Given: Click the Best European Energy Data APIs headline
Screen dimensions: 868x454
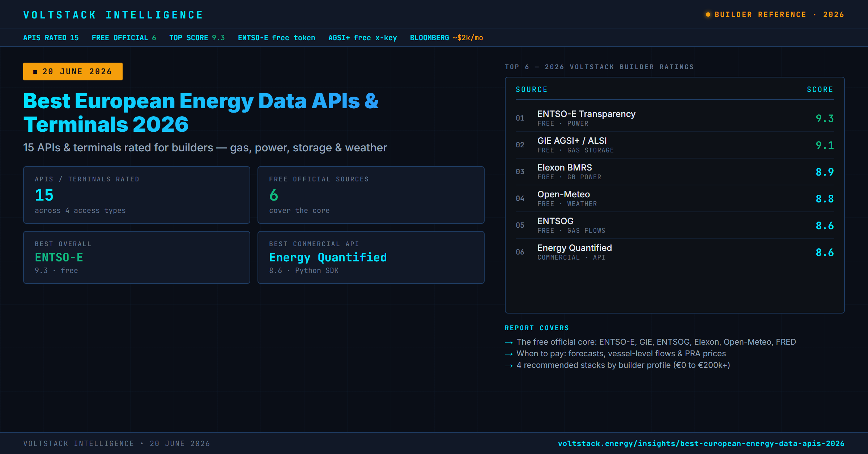Looking at the screenshot, I should click(201, 112).
